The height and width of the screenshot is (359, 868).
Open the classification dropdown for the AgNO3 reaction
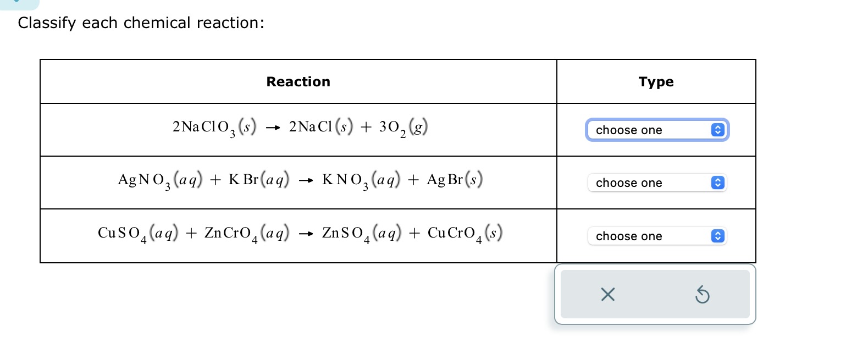657,183
